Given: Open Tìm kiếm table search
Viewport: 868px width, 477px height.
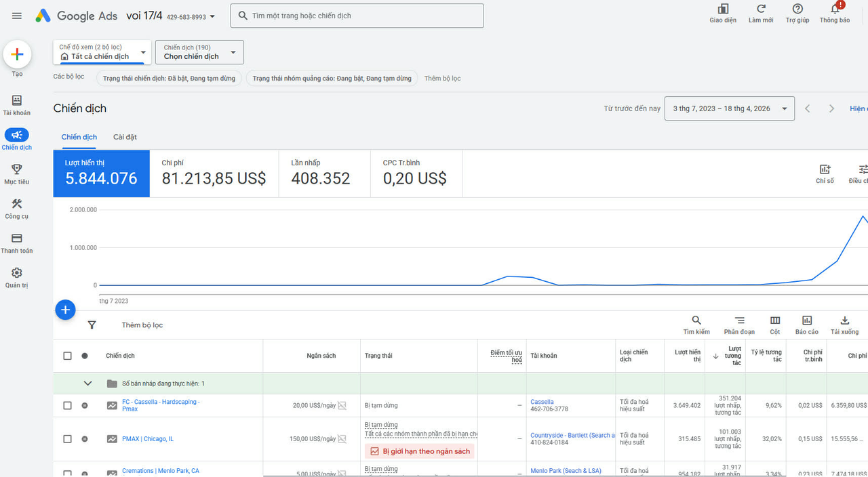Looking at the screenshot, I should (696, 325).
